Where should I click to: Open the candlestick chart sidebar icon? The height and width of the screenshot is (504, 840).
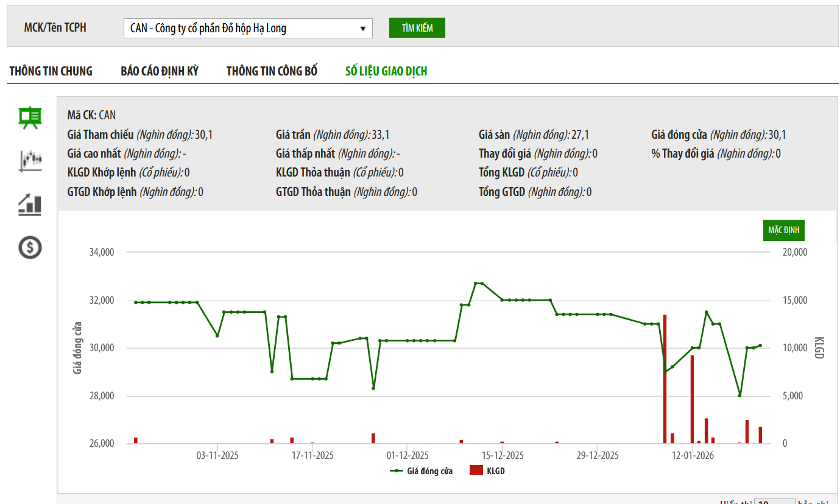[x=30, y=161]
